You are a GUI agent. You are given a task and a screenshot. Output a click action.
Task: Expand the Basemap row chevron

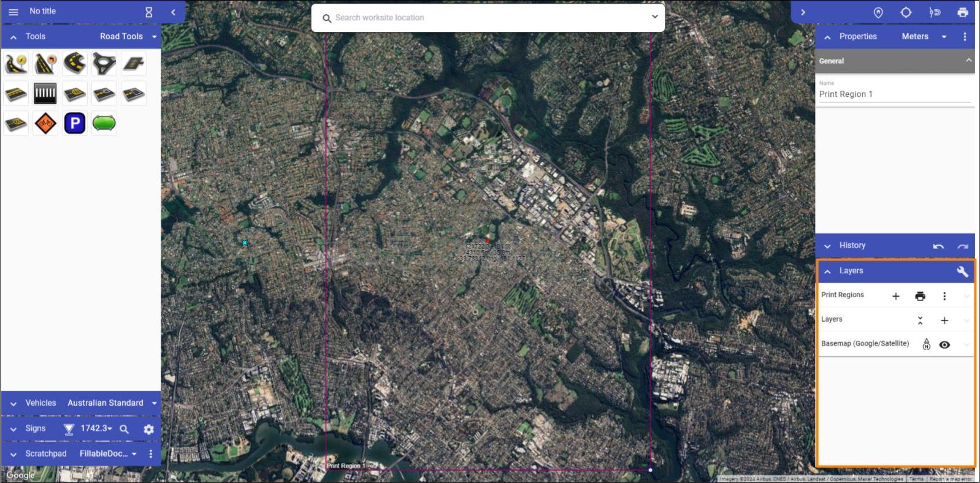click(x=967, y=345)
